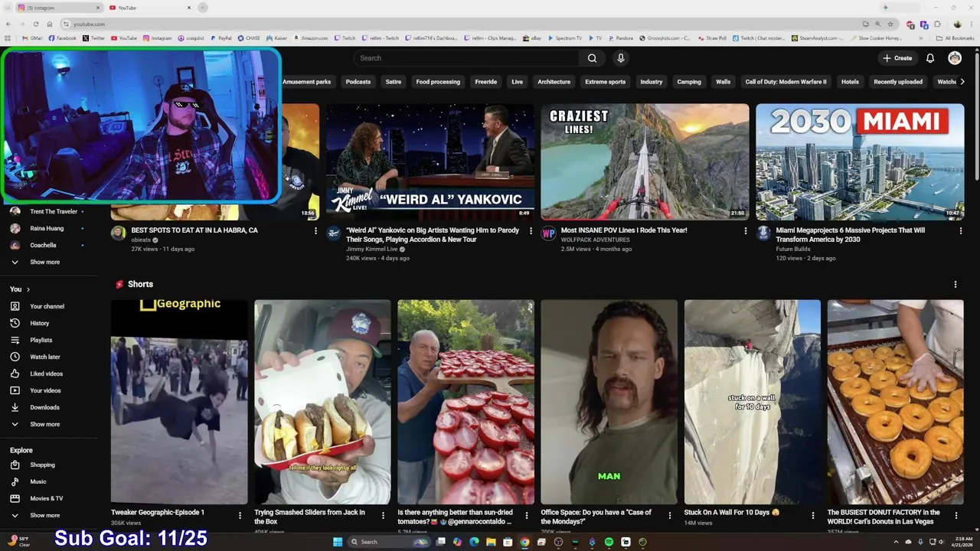Open the Amazon.com bookmark
This screenshot has height=551, width=980.
pyautogui.click(x=309, y=37)
